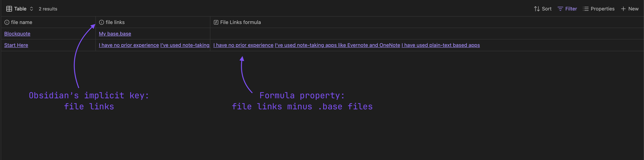Open 'File Links formula' column header text

tap(240, 22)
